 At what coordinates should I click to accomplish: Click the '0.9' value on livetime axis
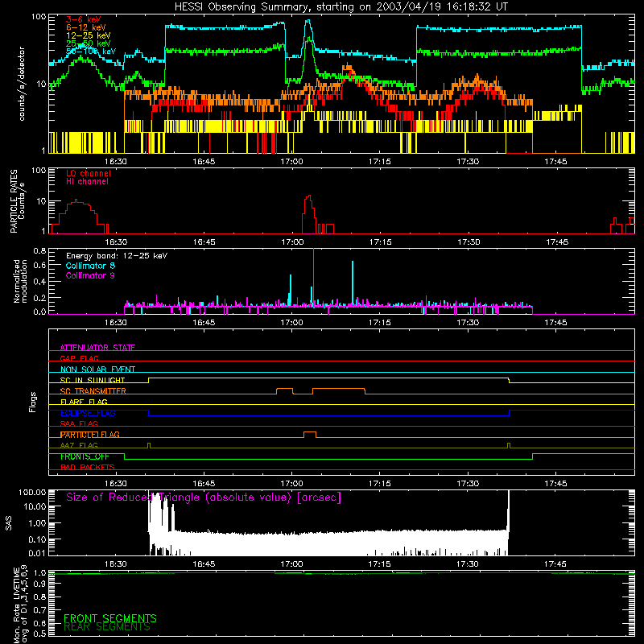(x=39, y=584)
